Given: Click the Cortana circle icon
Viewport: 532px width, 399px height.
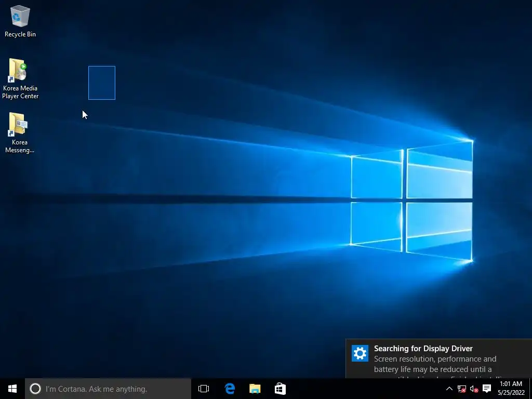Looking at the screenshot, I should point(35,389).
